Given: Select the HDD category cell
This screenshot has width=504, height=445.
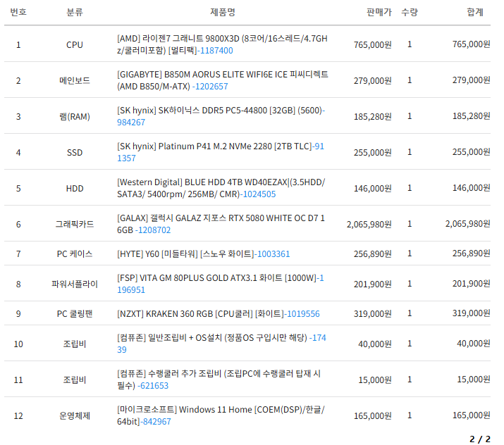Looking at the screenshot, I should point(75,189).
